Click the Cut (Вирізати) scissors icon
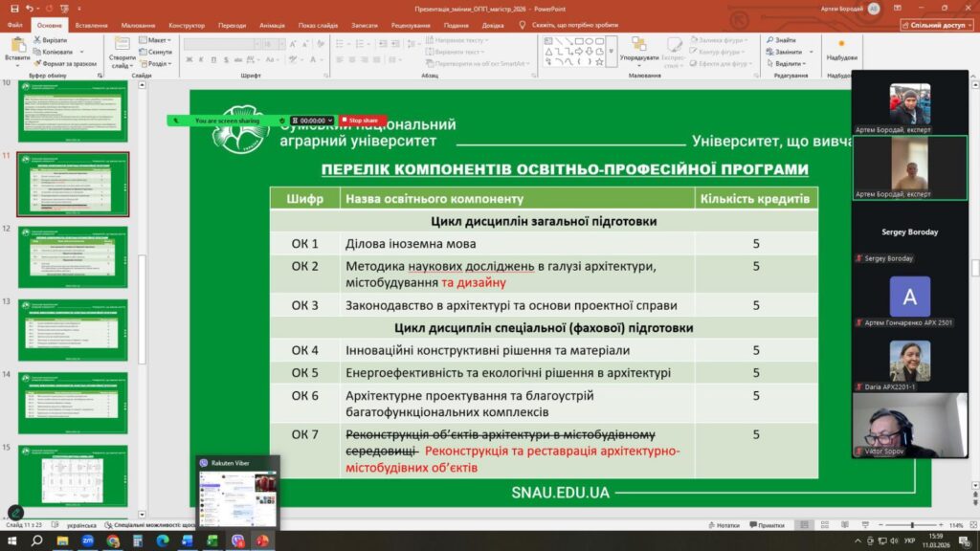Screen dimensions: 980x551 pyautogui.click(x=38, y=40)
